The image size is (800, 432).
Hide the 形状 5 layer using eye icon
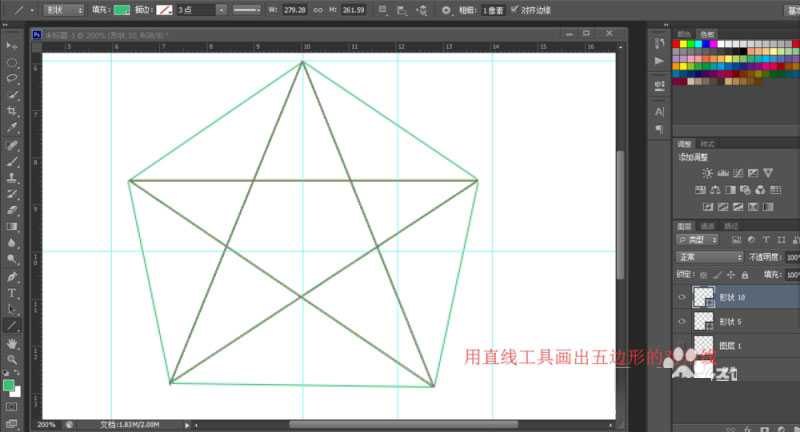pyautogui.click(x=682, y=321)
